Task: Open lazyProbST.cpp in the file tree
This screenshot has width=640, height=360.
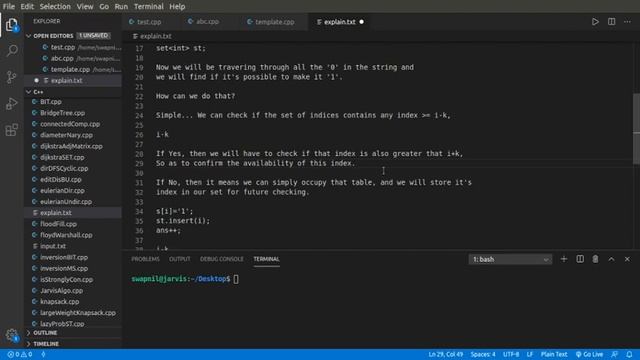Action: pos(73,324)
